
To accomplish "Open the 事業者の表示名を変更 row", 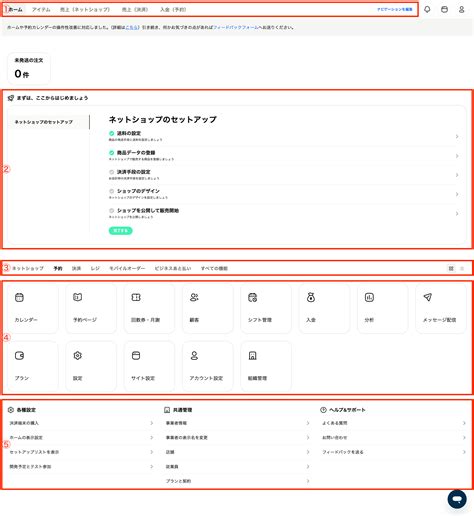I will (238, 438).
